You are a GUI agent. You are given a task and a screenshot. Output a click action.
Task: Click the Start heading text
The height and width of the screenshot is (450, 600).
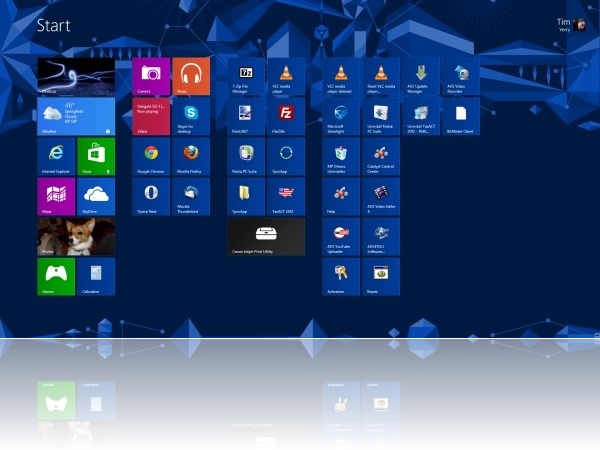(x=54, y=26)
